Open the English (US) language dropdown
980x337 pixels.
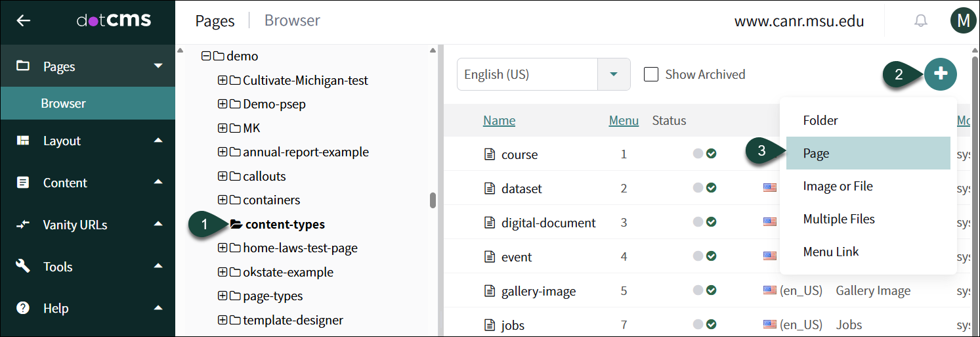614,74
